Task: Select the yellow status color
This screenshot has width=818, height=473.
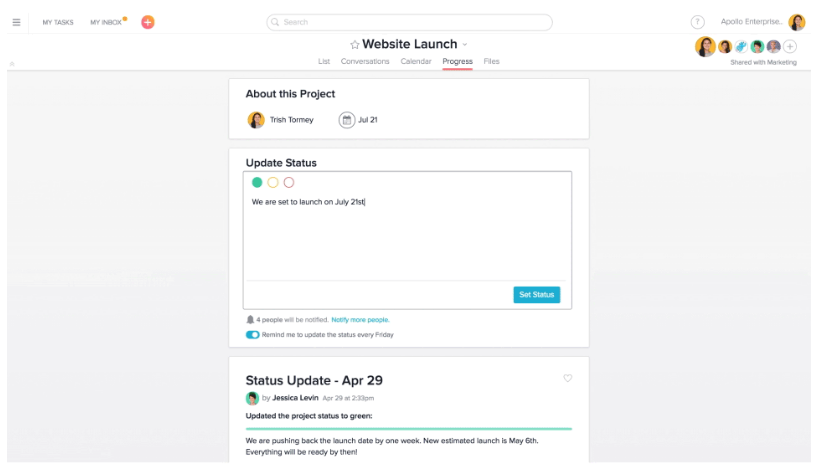Action: [x=273, y=182]
